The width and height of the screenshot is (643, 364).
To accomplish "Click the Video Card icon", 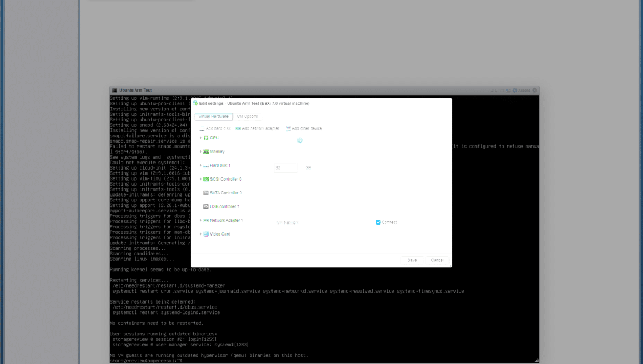I will click(206, 234).
